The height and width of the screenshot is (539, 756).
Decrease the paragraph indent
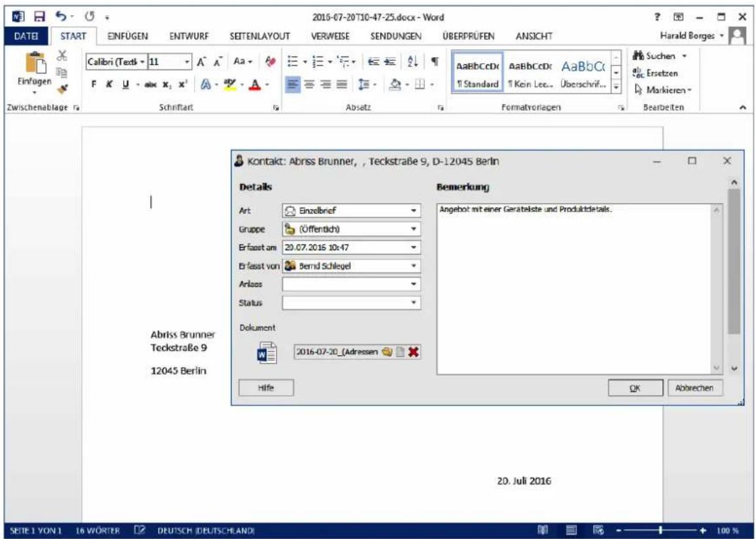(x=373, y=62)
